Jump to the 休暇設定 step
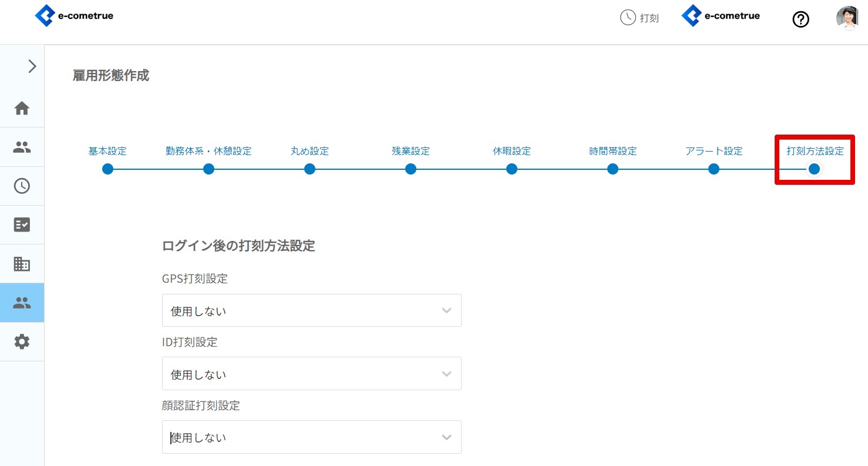The width and height of the screenshot is (868, 466). pyautogui.click(x=512, y=169)
